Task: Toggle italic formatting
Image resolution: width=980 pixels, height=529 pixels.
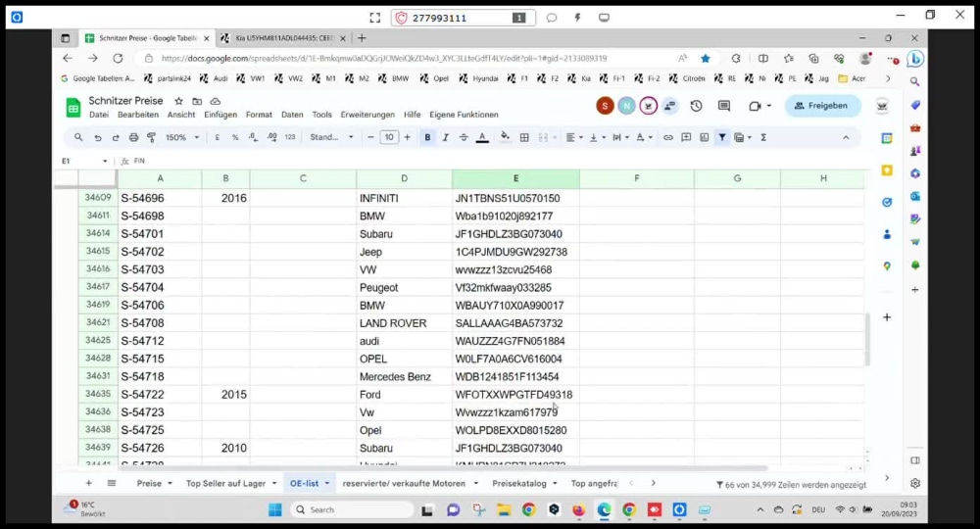Action: point(446,137)
